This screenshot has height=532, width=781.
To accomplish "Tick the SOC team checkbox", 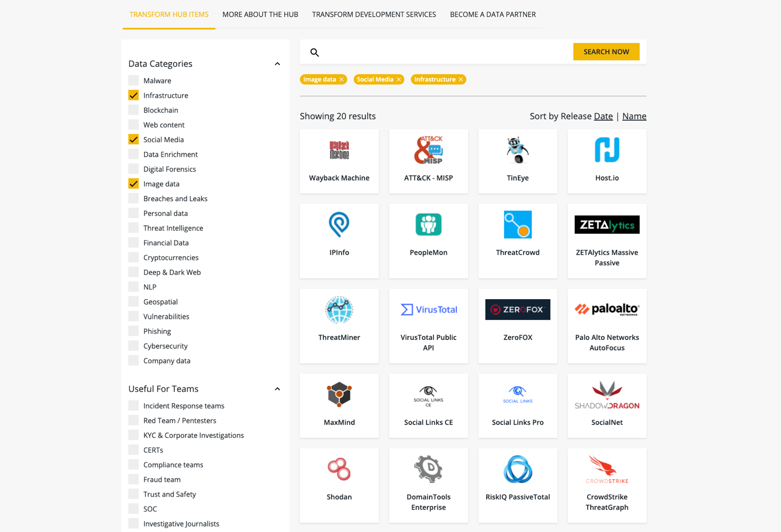I will 133,509.
